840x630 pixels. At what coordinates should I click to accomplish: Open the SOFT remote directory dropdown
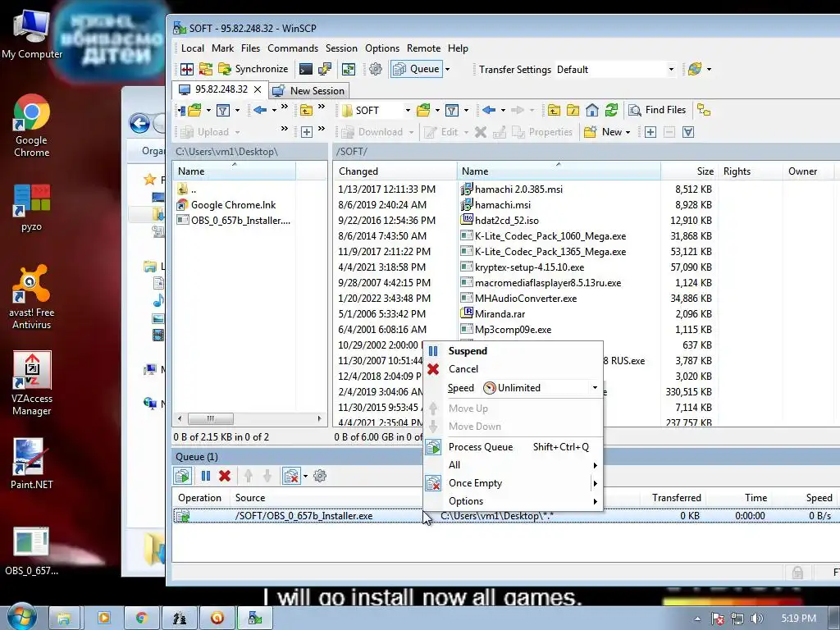point(407,111)
